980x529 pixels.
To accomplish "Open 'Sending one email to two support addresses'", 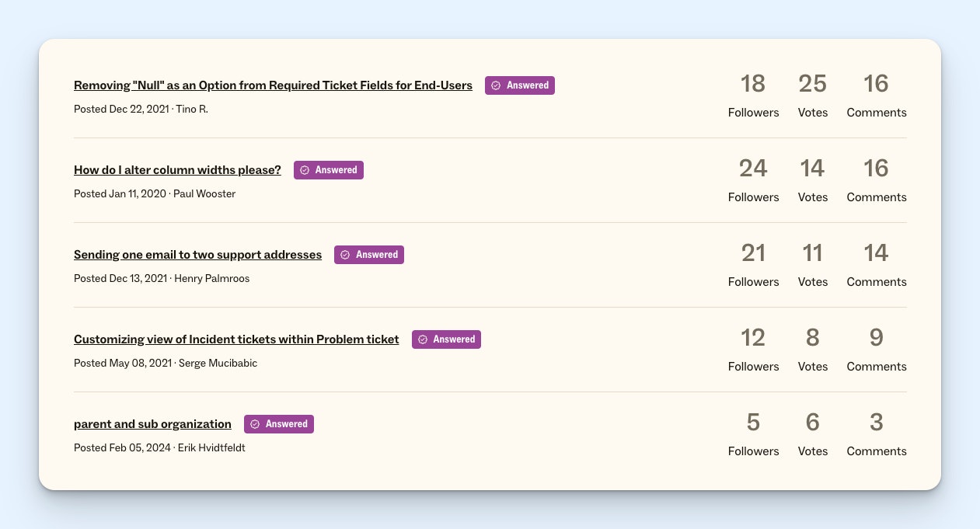I will click(197, 254).
